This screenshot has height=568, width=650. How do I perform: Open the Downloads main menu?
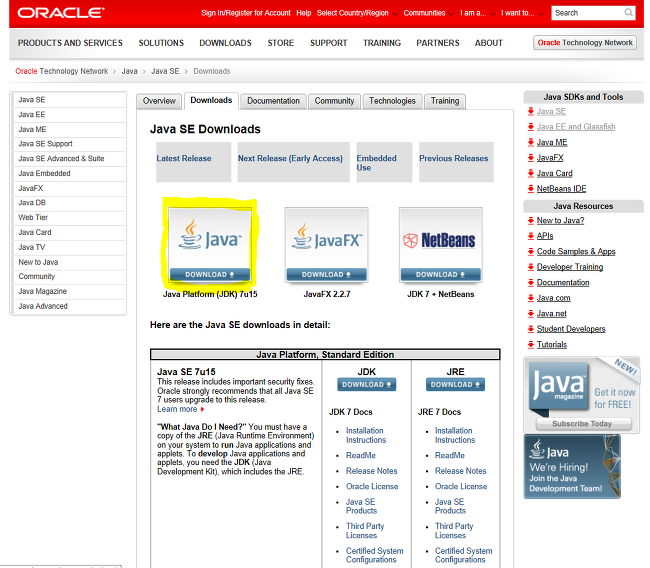(x=225, y=43)
